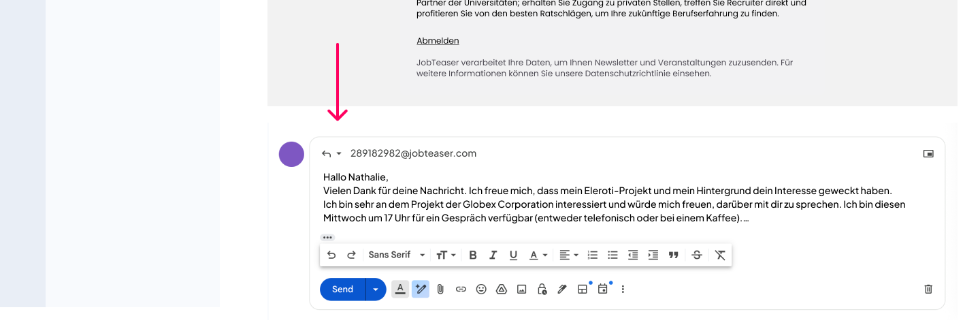The width and height of the screenshot is (980, 329).
Task: Toggle italic formatting
Action: 493,255
